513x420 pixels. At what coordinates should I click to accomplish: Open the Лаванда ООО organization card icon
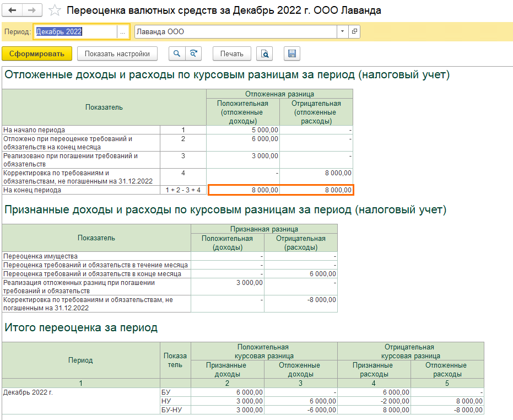click(x=354, y=32)
